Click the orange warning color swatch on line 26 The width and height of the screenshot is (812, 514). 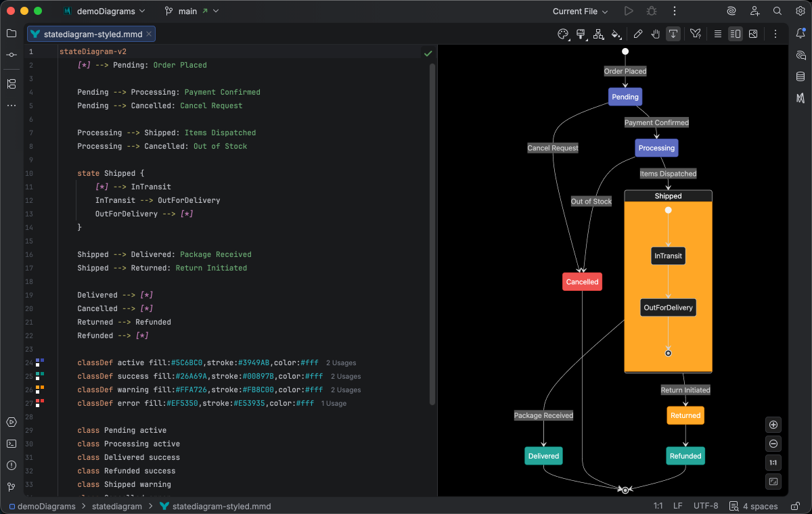pos(40,390)
